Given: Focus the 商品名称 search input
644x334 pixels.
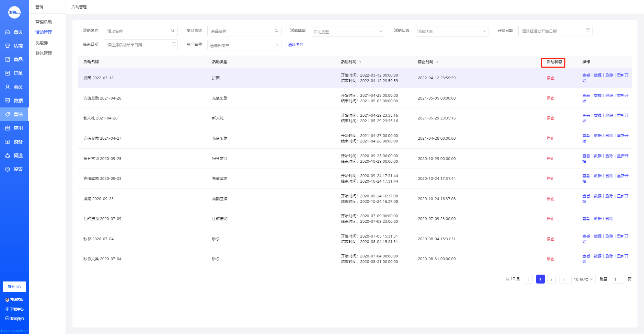Looking at the screenshot, I should 244,31.
